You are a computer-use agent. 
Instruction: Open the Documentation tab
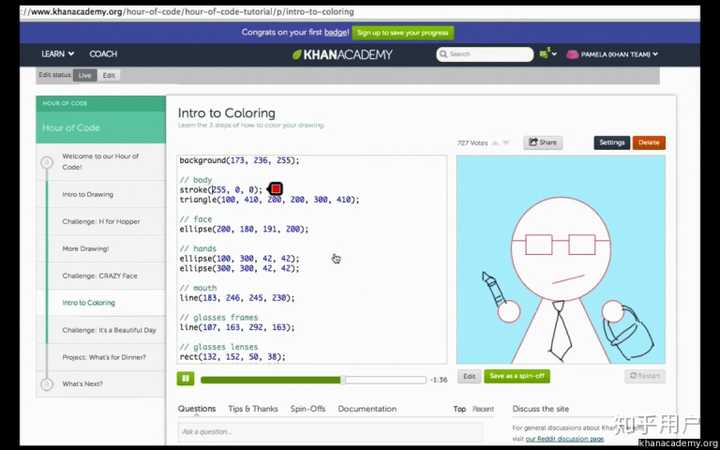click(x=367, y=409)
